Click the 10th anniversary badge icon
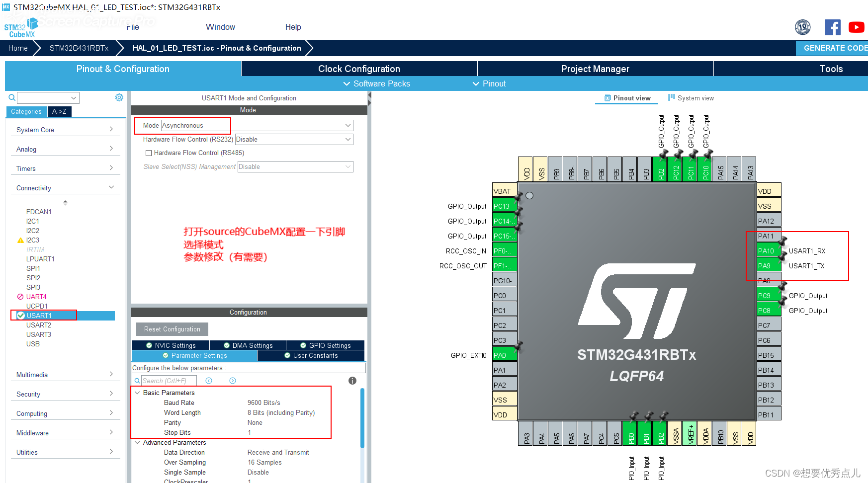Image resolution: width=868 pixels, height=483 pixels. [803, 27]
